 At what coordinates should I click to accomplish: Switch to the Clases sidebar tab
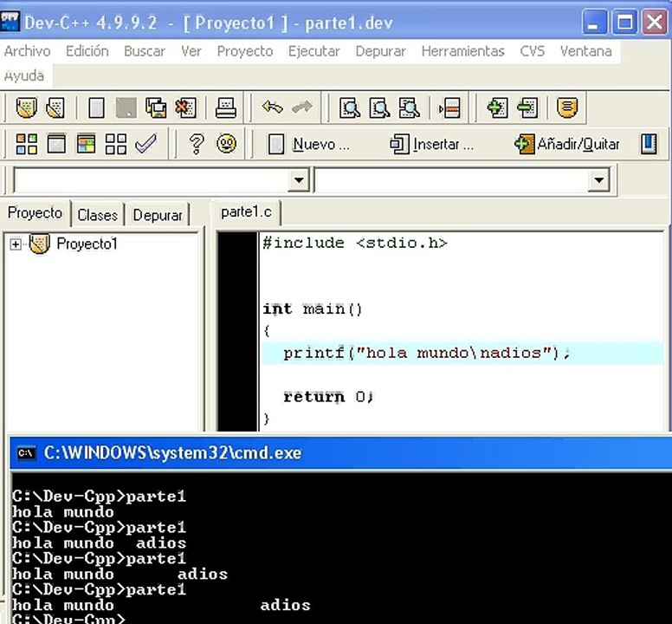pos(97,214)
